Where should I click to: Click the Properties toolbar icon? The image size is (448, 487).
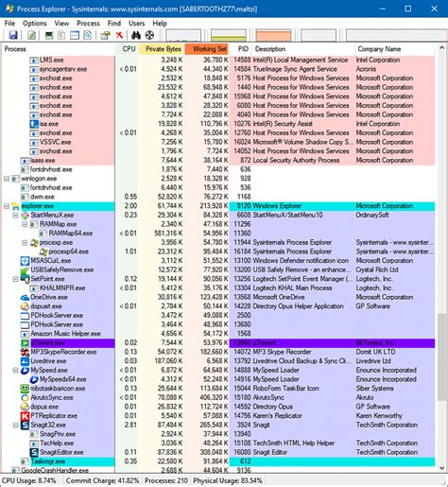pos(105,35)
